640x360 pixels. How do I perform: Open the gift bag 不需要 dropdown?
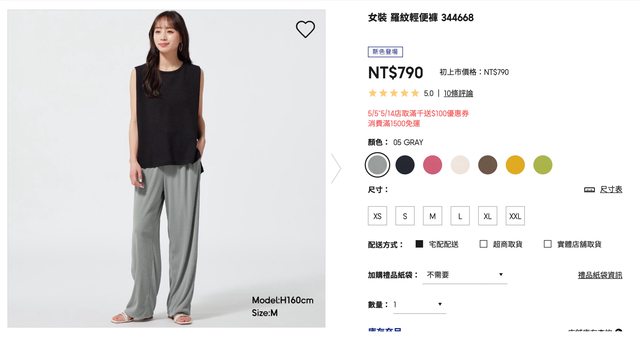tap(465, 275)
